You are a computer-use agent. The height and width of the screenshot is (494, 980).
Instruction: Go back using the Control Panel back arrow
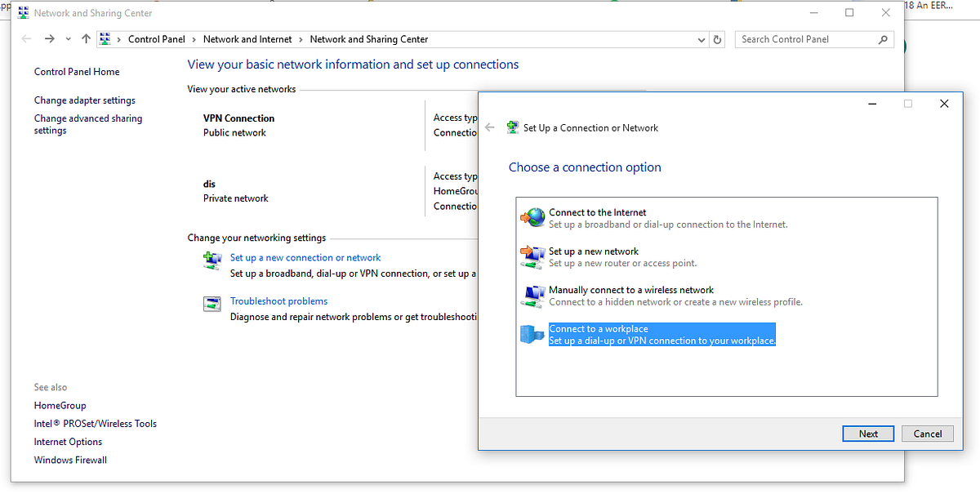(x=27, y=39)
